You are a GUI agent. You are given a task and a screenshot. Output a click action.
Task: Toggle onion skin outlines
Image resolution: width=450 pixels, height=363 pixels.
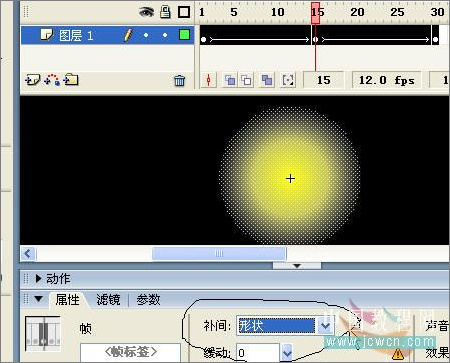point(246,80)
